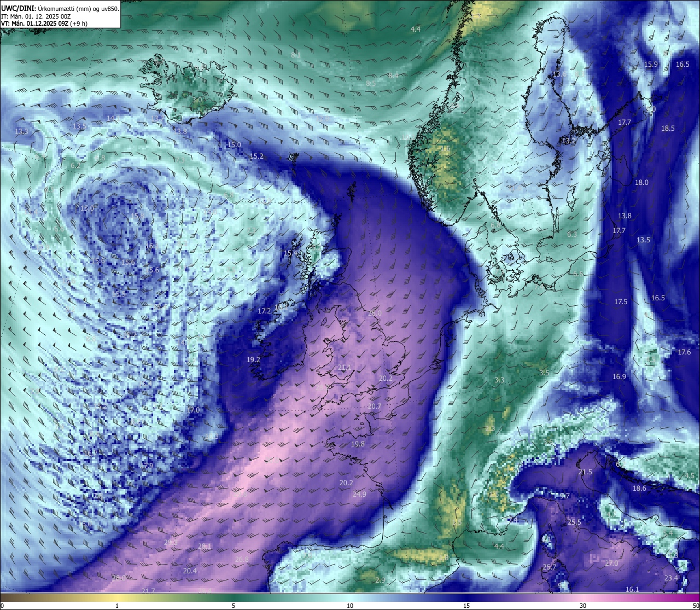Image resolution: width=700 pixels, height=610 pixels.
Task: Click the 6.6 value on the map
Action: click(578, 274)
